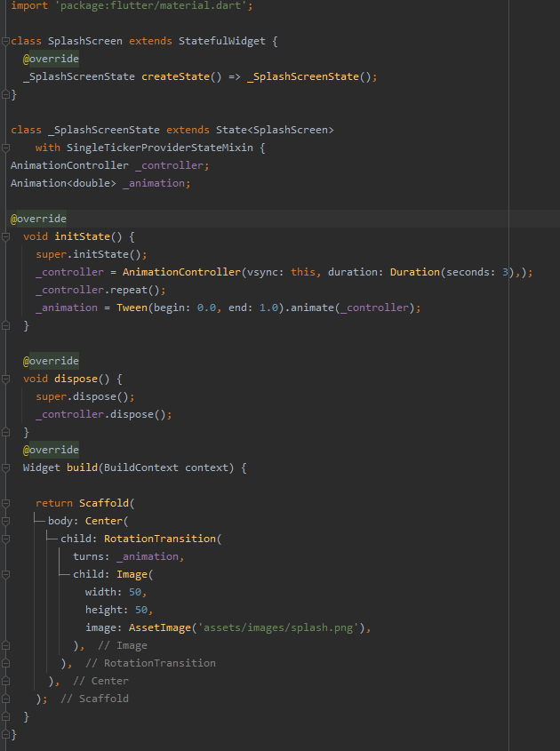This screenshot has width=560, height=751.
Task: Click the RotationTransition widget constructor
Action: (160, 539)
